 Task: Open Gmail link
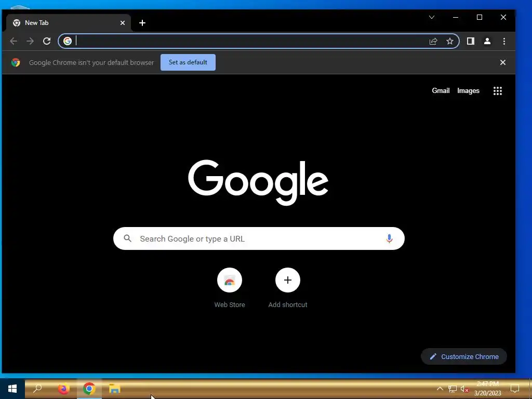tap(441, 90)
